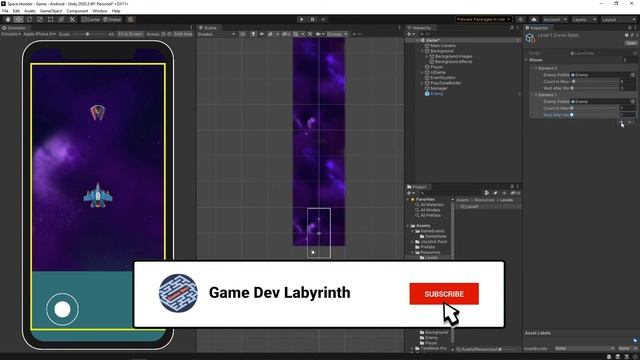This screenshot has height=360, width=640.
Task: Collapse Favorites in Project panel
Action: (x=408, y=199)
